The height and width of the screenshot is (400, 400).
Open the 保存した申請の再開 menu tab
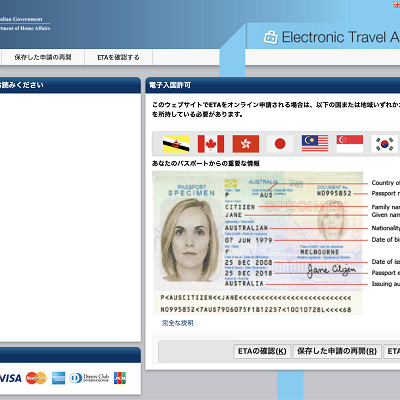coord(43,57)
